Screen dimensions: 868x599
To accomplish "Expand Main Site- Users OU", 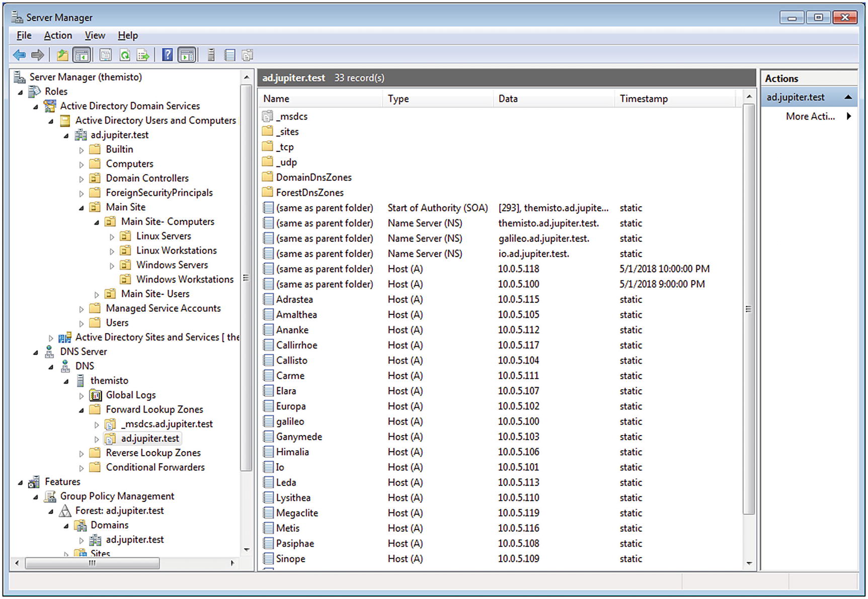I will 97,294.
